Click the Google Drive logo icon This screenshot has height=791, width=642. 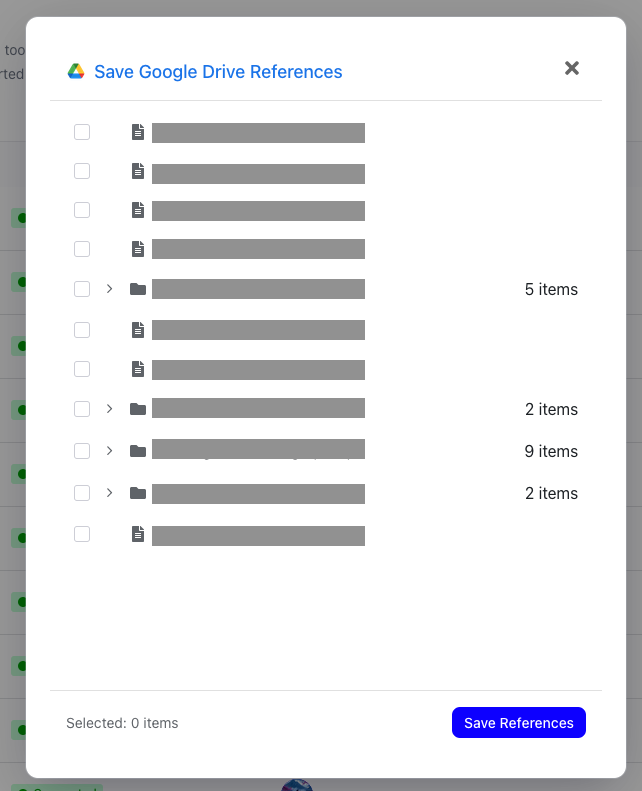click(76, 71)
